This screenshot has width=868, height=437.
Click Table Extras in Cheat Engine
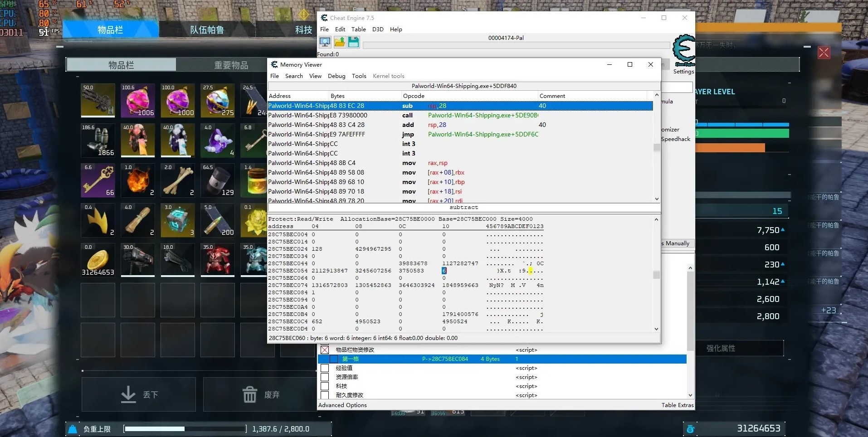coord(677,405)
